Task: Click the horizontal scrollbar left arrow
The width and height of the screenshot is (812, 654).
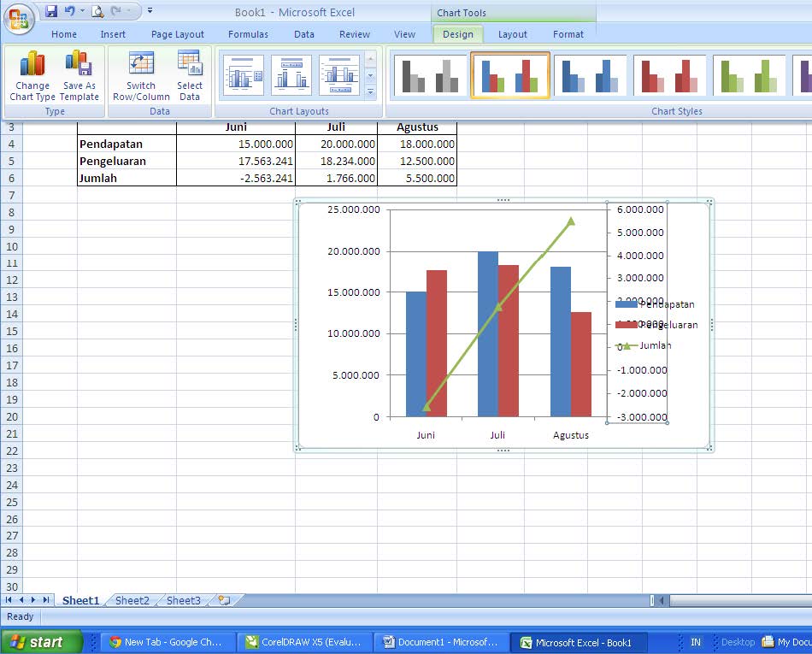Action: pyautogui.click(x=662, y=600)
